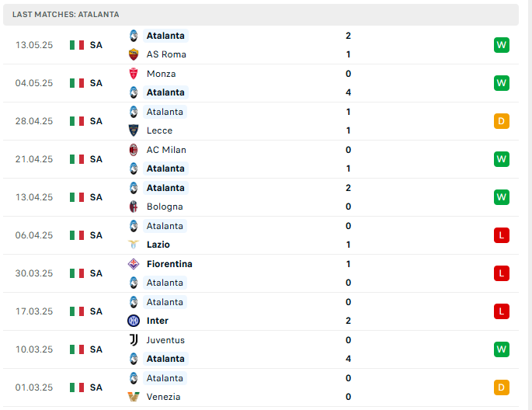
Task: Click the Fiorentina club crest icon
Action: click(x=134, y=263)
